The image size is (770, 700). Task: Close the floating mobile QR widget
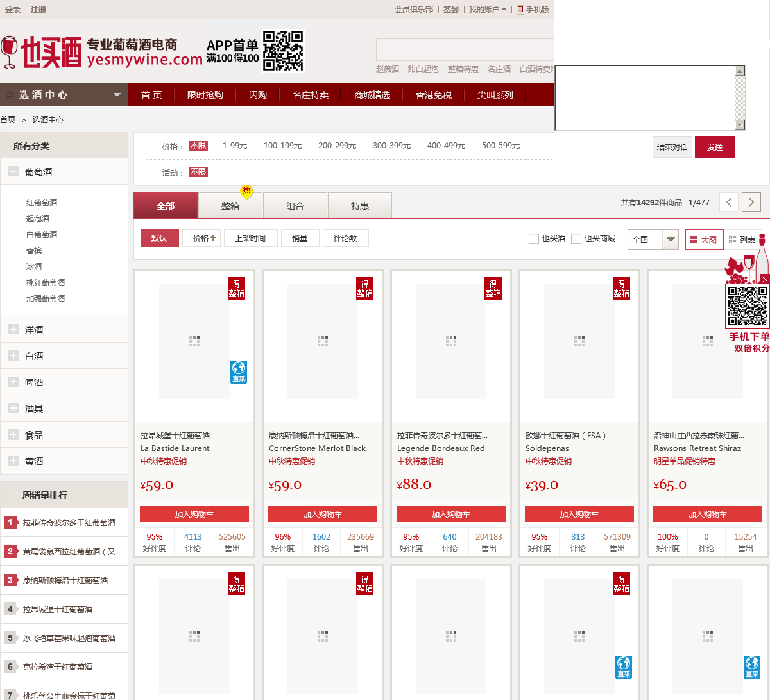coord(765,279)
